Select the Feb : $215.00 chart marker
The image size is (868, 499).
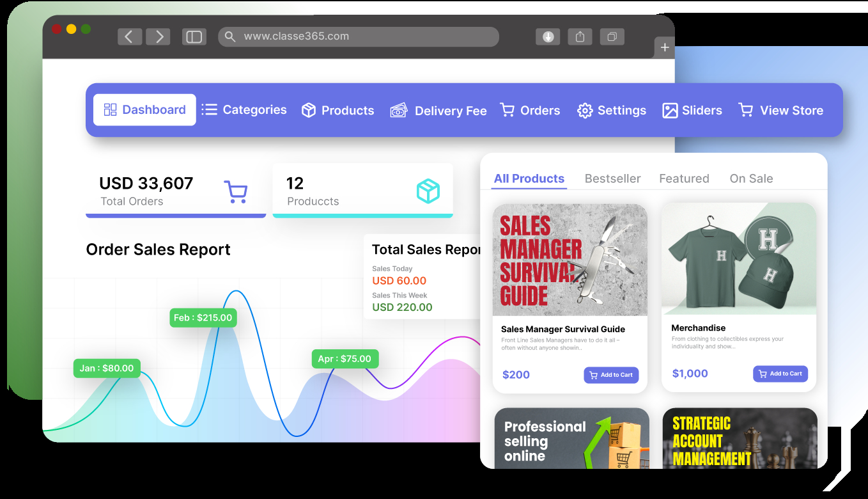coord(203,317)
